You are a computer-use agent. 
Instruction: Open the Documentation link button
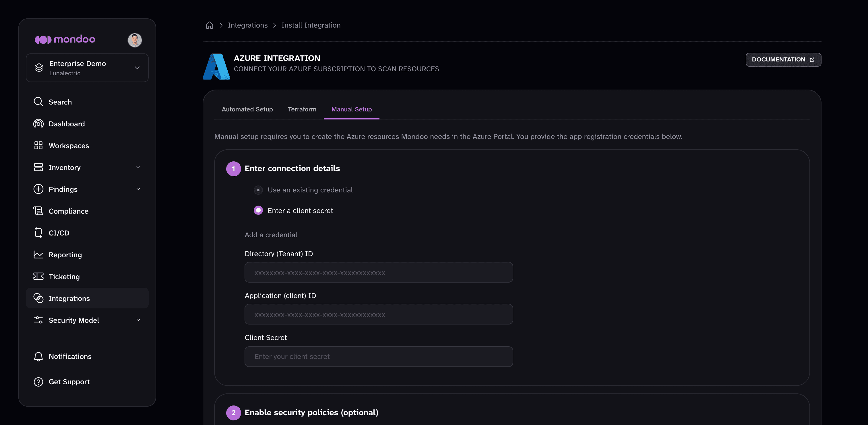click(783, 60)
